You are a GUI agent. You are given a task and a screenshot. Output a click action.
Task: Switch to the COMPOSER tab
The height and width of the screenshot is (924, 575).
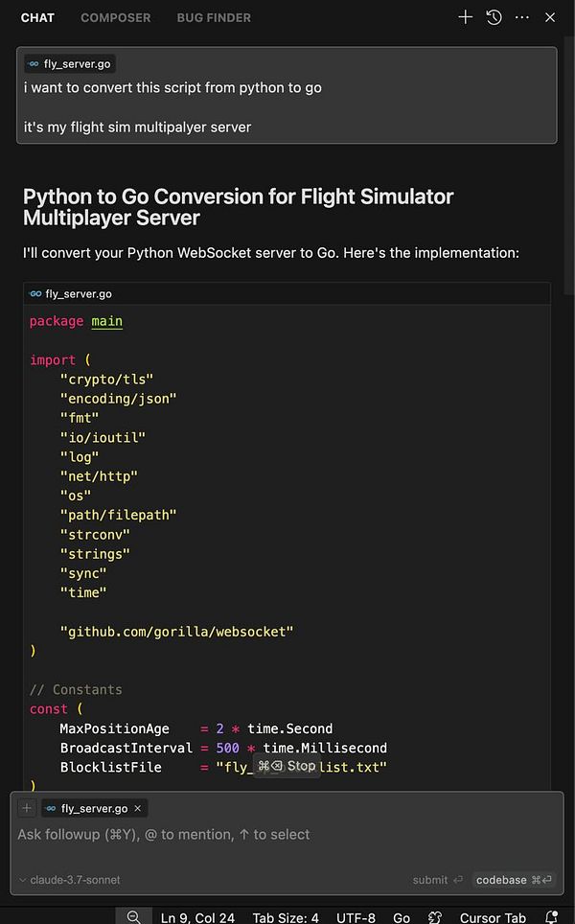pos(115,16)
